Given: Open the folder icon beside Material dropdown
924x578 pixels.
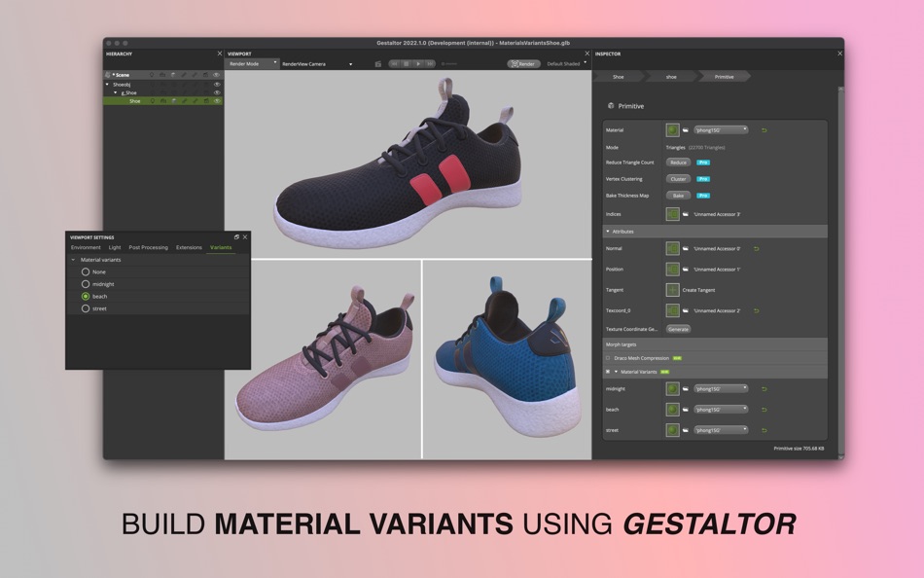Looking at the screenshot, I should (686, 130).
